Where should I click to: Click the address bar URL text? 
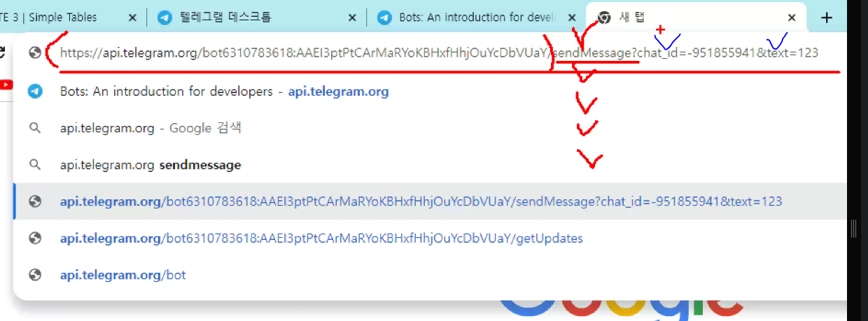tap(439, 52)
